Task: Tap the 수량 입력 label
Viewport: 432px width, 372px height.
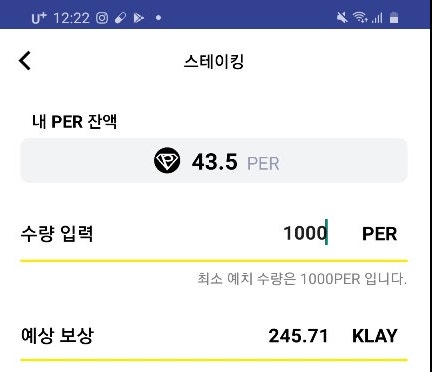Action: pyautogui.click(x=57, y=233)
